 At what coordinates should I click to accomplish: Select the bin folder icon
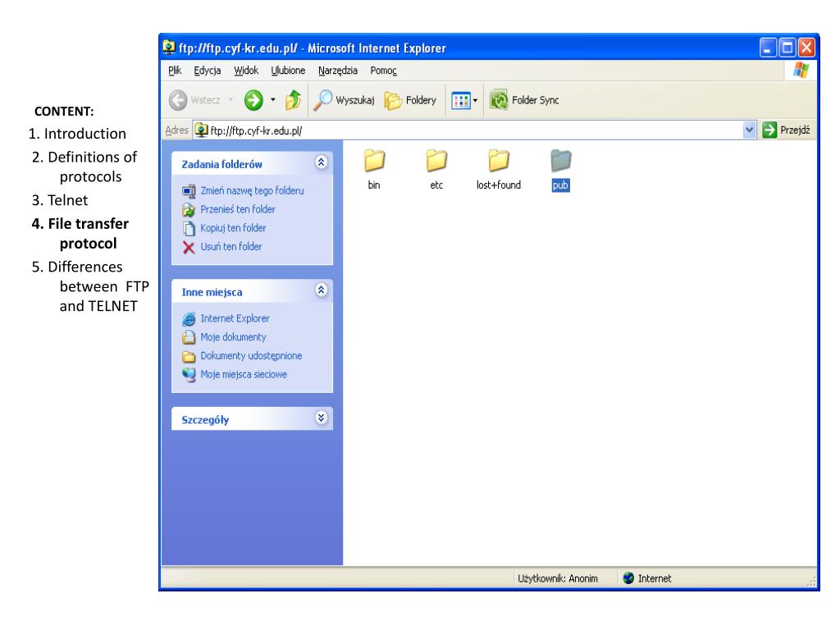tap(374, 160)
